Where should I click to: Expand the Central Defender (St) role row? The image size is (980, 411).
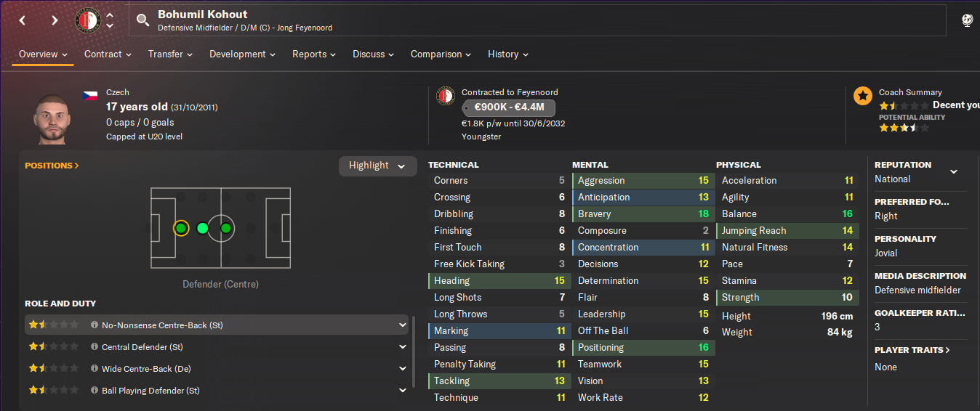403,347
